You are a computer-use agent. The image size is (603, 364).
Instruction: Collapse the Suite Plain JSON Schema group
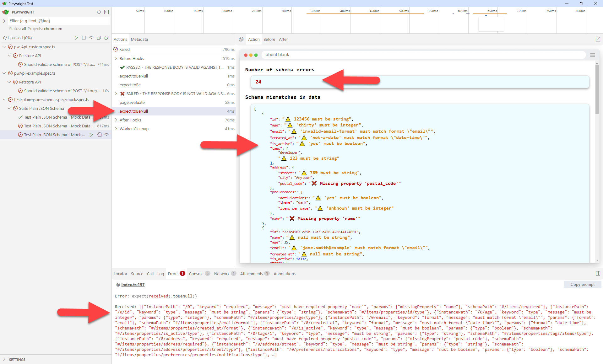tap(9, 108)
